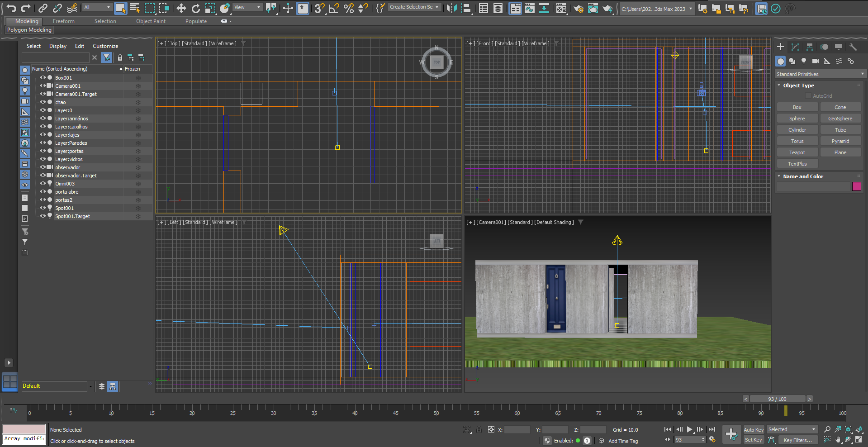
Task: Open the Customize menu in Scene Explorer
Action: (x=105, y=46)
